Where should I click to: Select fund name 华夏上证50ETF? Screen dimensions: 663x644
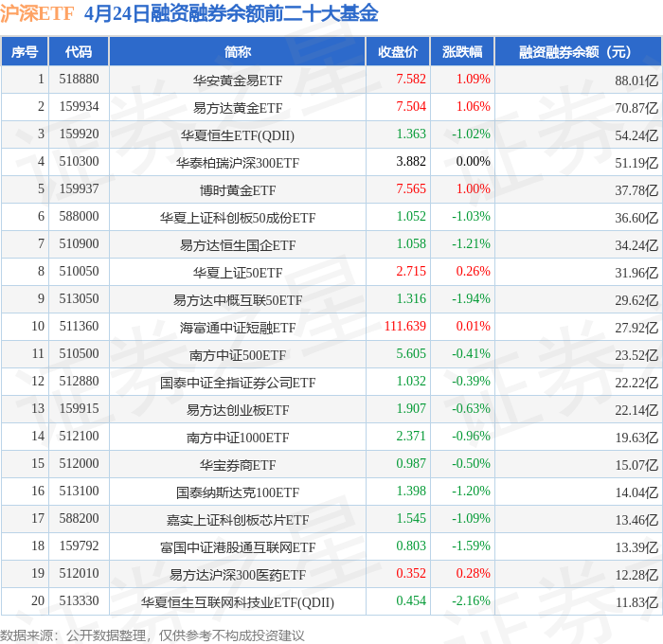click(238, 273)
